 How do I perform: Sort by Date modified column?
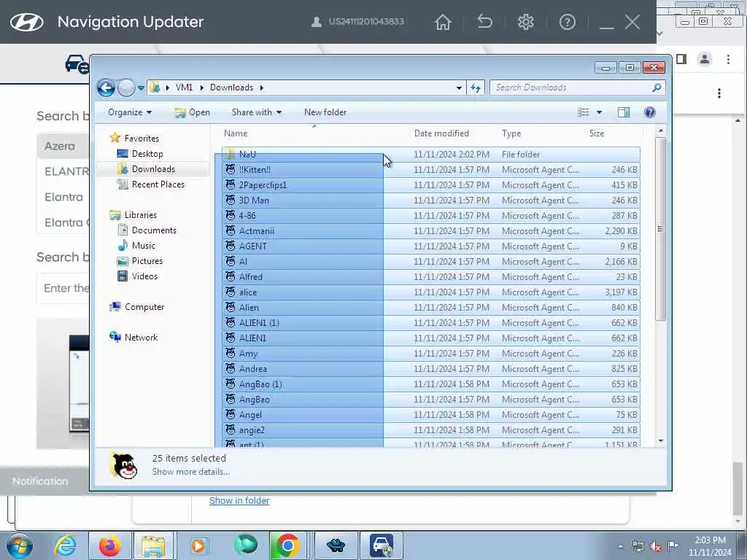(441, 134)
